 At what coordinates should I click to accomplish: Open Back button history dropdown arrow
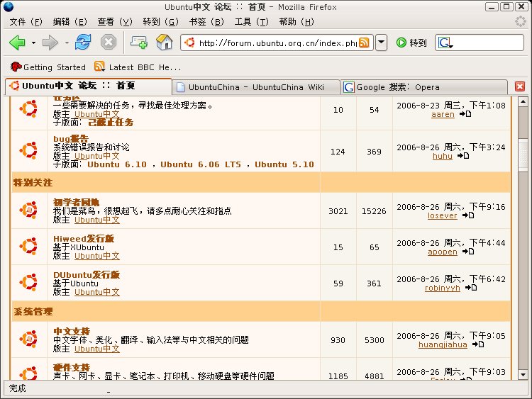[33, 43]
